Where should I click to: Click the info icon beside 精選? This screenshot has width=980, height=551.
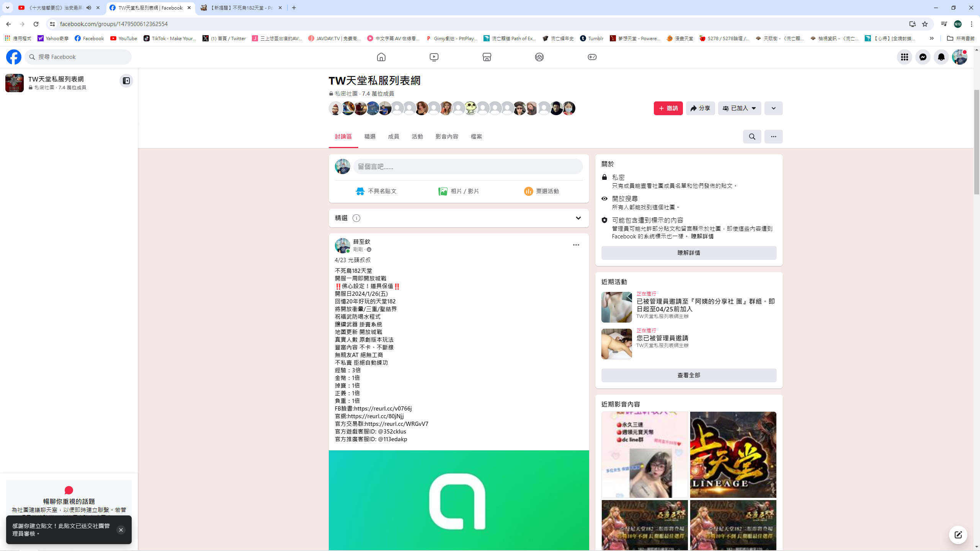(356, 218)
